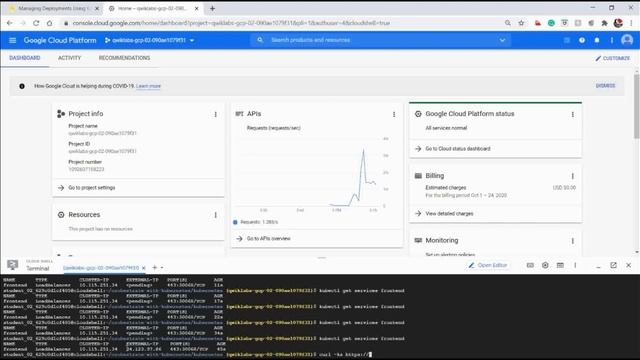Switch to the Recommendations tab
The image size is (640, 360).
[124, 58]
